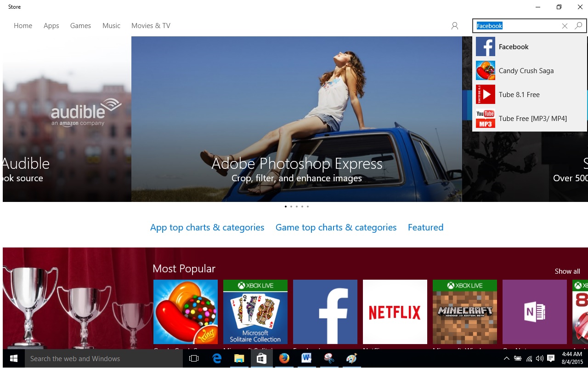The width and height of the screenshot is (588, 368).
Task: Select the last carousel dot
Action: 308,207
